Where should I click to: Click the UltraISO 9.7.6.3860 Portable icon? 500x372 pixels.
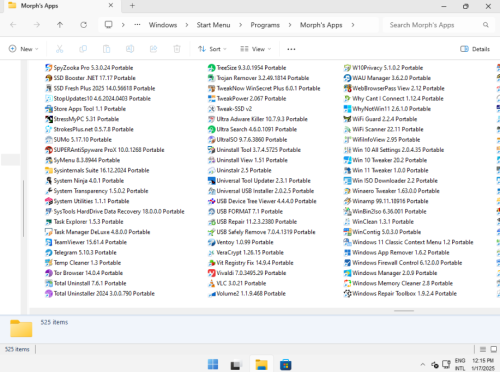211,140
